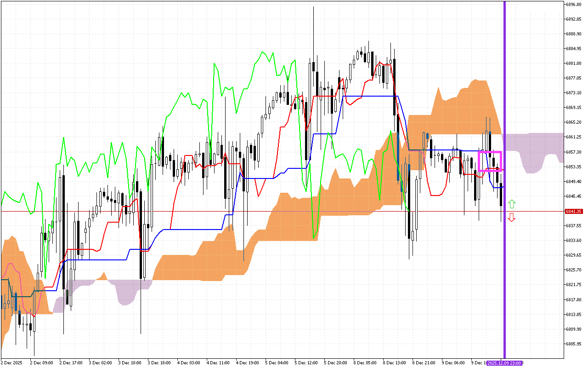Select the magenta rectangle annotation on the chart

491,161
